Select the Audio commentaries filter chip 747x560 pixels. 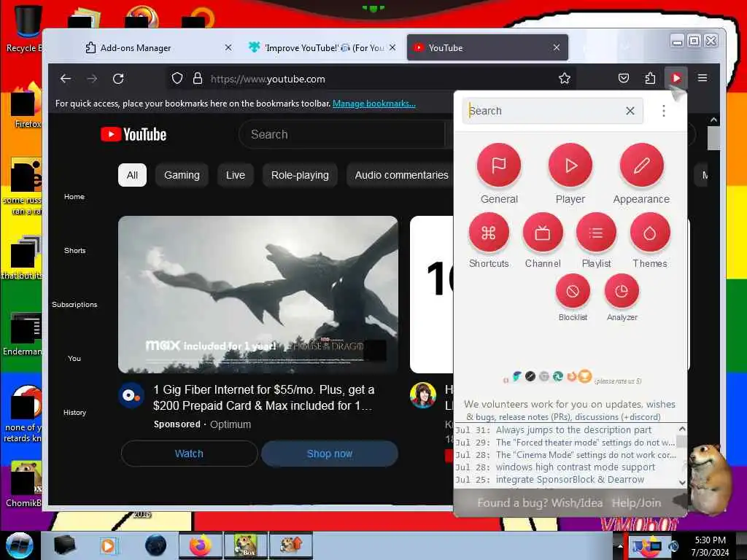(401, 175)
